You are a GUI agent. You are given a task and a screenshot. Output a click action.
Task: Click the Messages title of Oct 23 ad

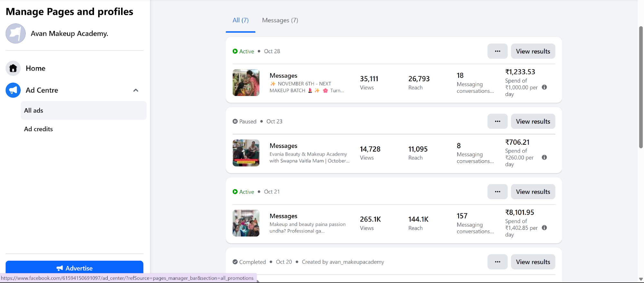283,146
